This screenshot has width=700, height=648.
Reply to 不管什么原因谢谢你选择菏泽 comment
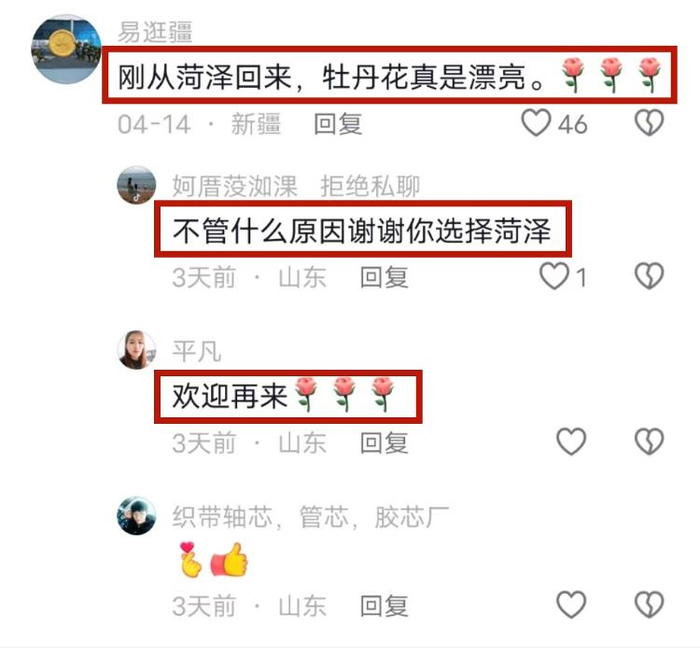click(384, 277)
